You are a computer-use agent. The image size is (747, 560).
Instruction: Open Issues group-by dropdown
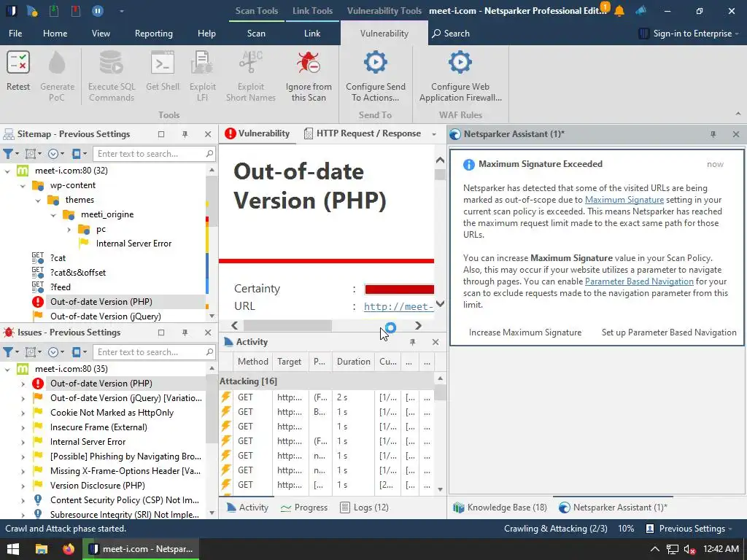[x=34, y=352]
